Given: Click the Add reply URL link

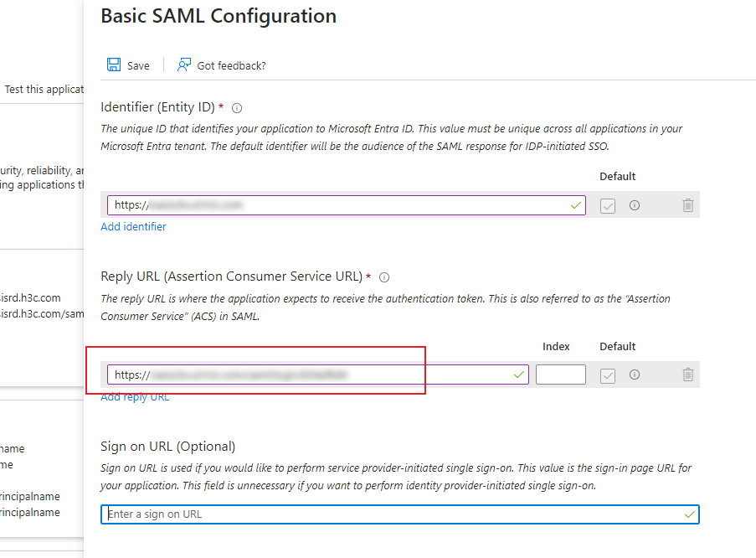Looking at the screenshot, I should (x=135, y=397).
